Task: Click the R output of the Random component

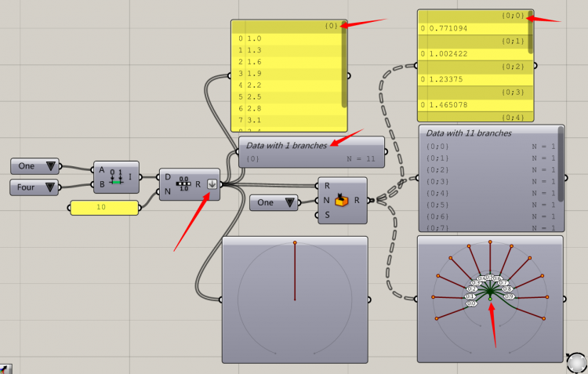Action: [x=357, y=200]
